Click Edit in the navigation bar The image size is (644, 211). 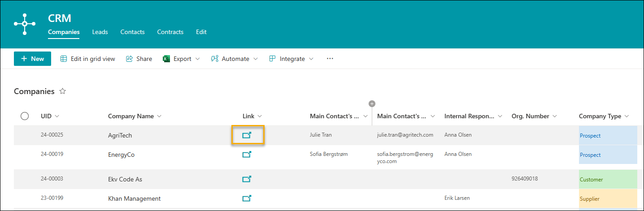click(x=201, y=32)
